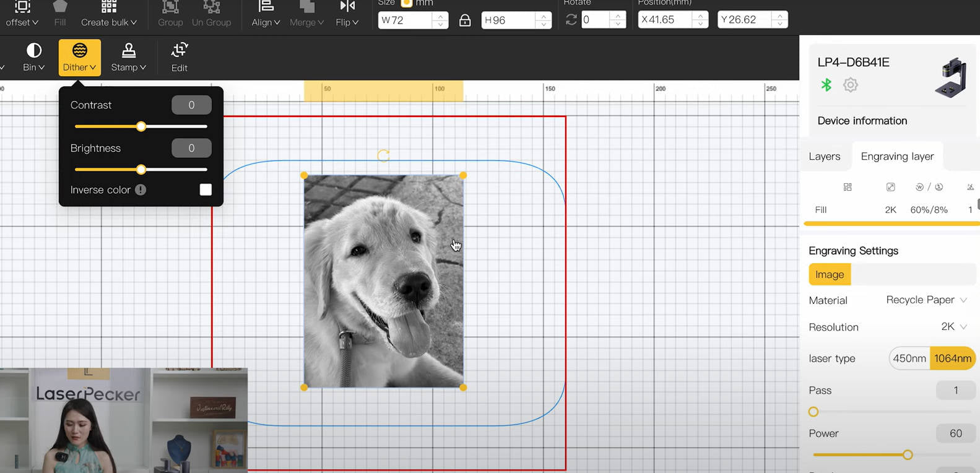
Task: Click the layer type column icon
Action: point(848,187)
